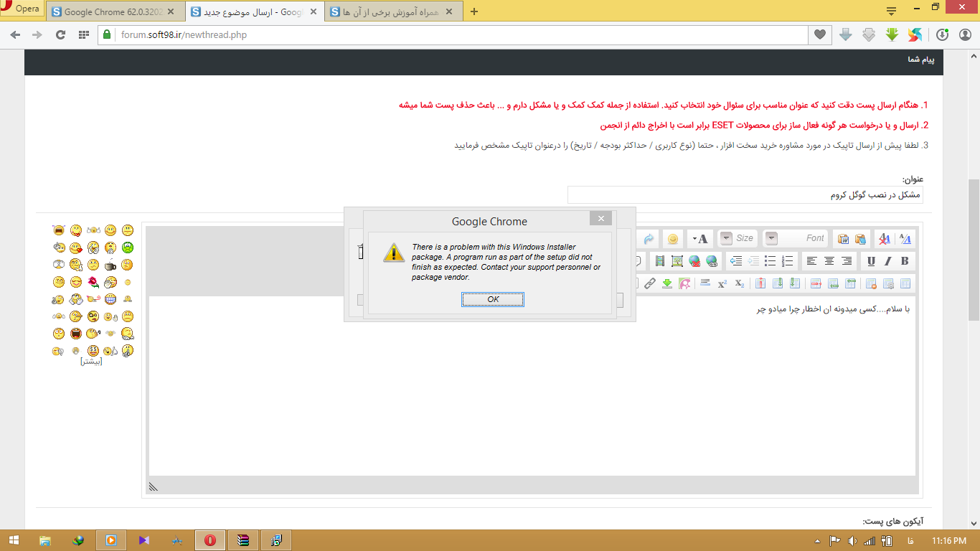Click the bright green download arrow extension icon
980x551 pixels.
[892, 34]
